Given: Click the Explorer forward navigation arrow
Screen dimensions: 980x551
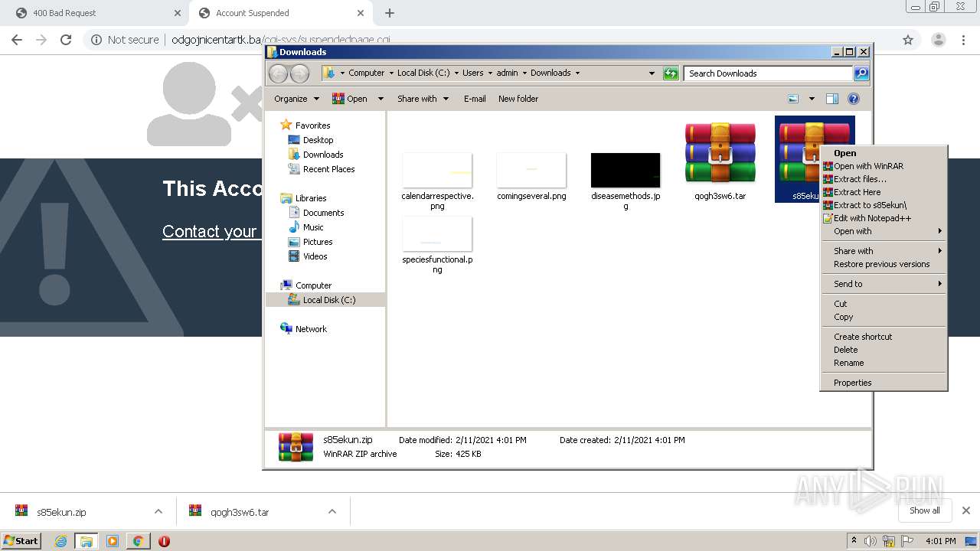Looking at the screenshot, I should click(299, 73).
